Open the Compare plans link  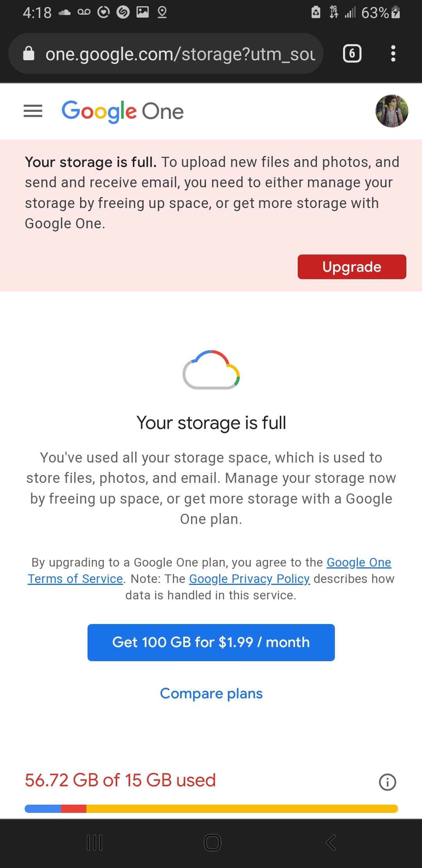point(211,693)
